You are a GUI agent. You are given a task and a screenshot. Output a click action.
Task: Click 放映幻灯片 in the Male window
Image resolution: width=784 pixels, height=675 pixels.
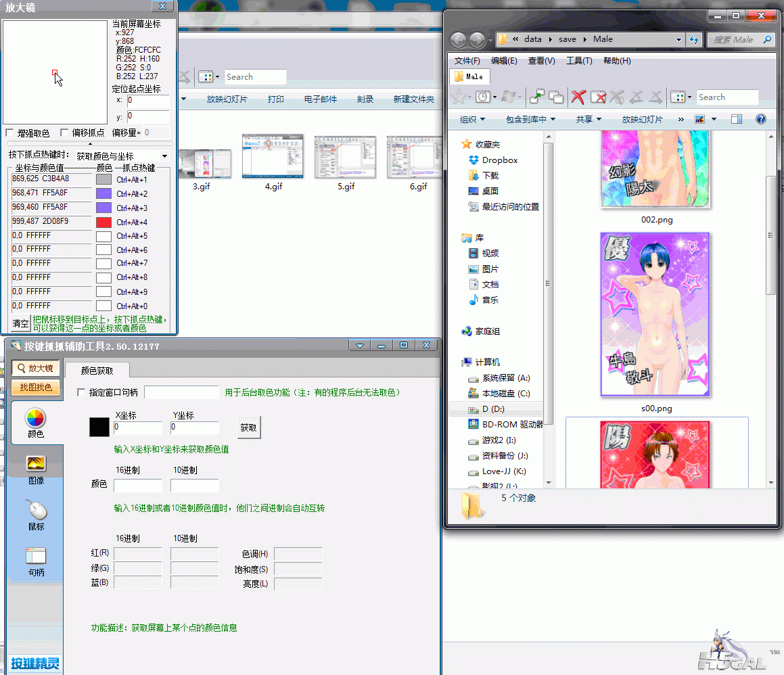tap(642, 119)
